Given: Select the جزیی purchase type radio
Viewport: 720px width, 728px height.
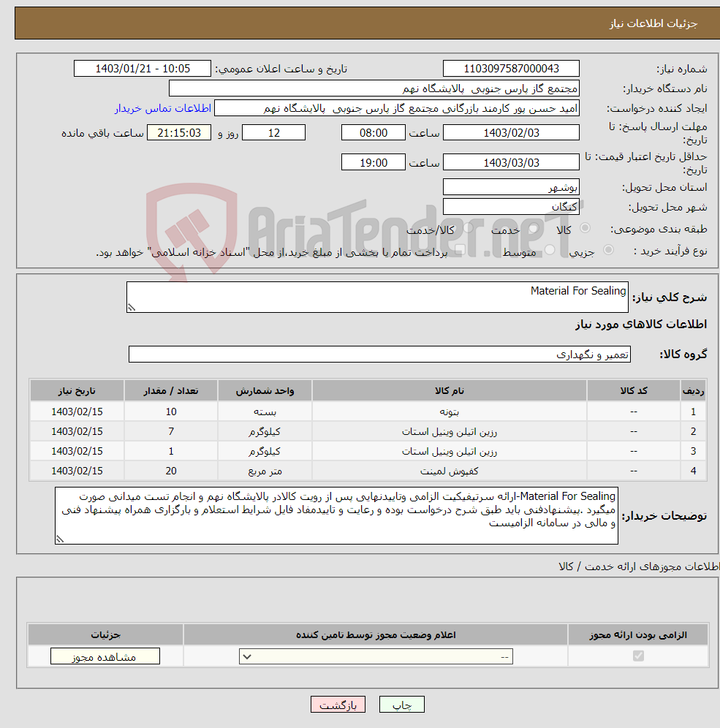Looking at the screenshot, I should click(x=608, y=250).
